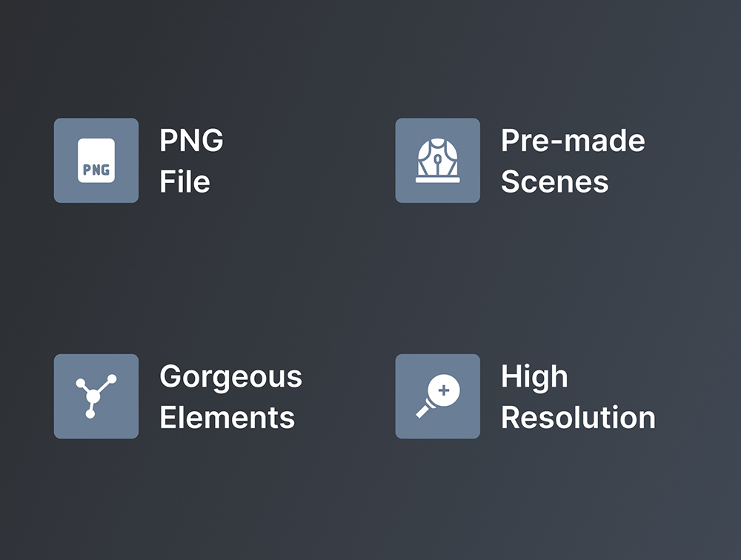Select the Pre-made Scenes pen nib icon
The height and width of the screenshot is (560, 741).
437,157
